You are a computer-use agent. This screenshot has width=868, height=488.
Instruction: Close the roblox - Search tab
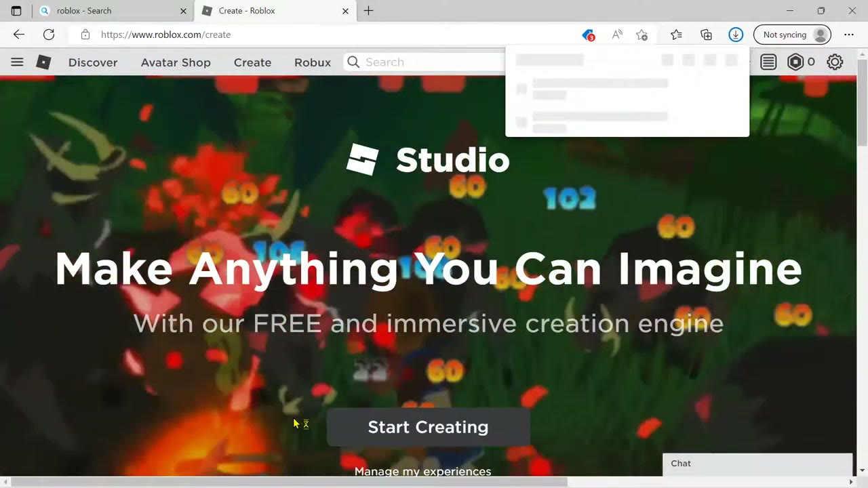(183, 11)
